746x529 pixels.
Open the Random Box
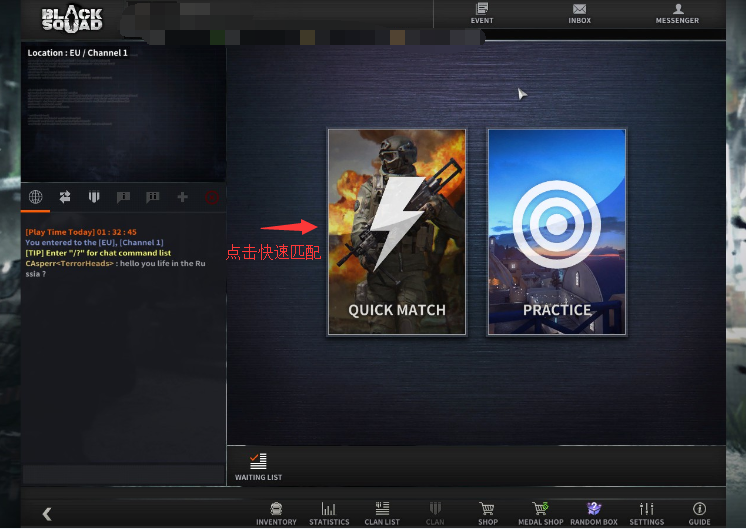pyautogui.click(x=594, y=514)
